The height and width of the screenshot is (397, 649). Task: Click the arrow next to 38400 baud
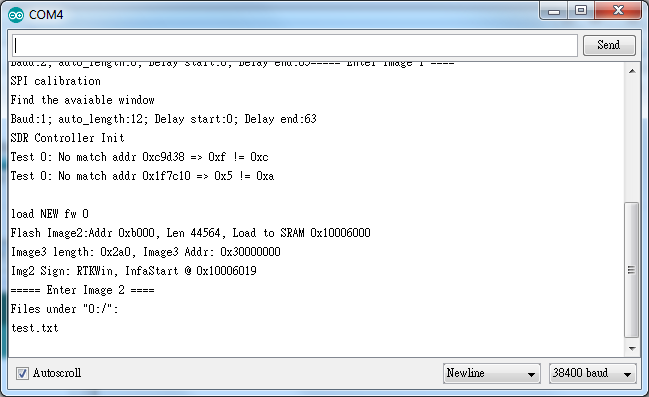pyautogui.click(x=627, y=375)
